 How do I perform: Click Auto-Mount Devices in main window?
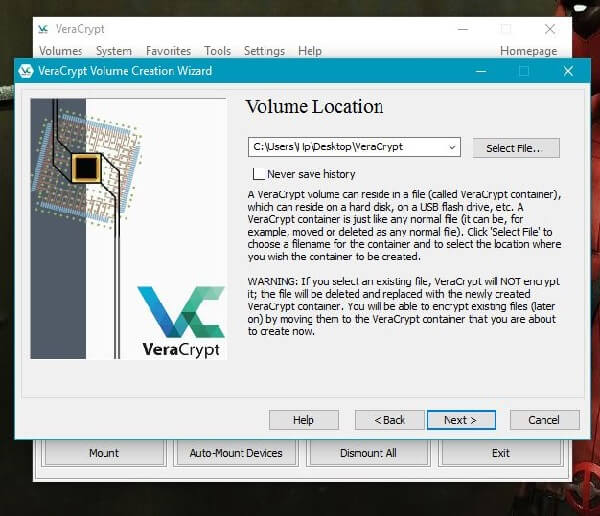click(236, 453)
